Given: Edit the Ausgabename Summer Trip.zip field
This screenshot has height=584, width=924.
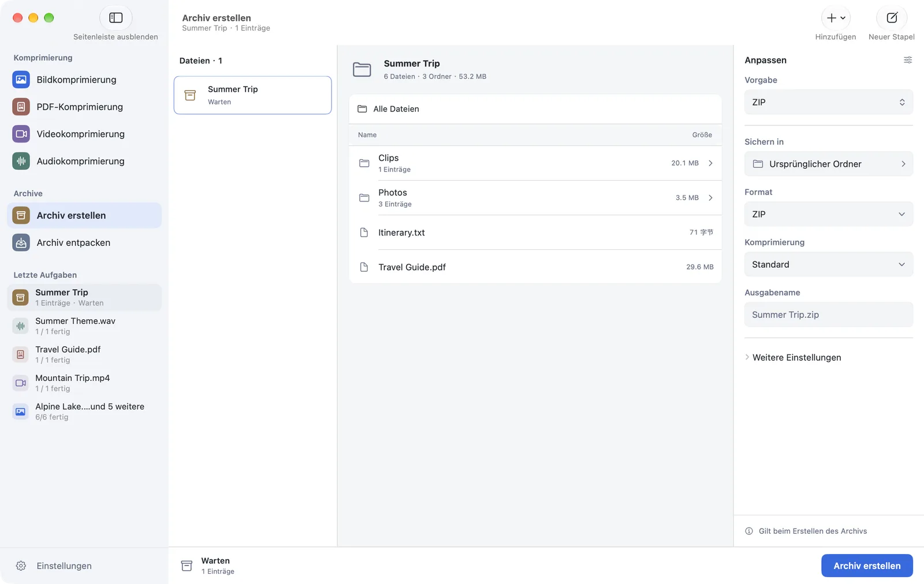Looking at the screenshot, I should coord(829,315).
